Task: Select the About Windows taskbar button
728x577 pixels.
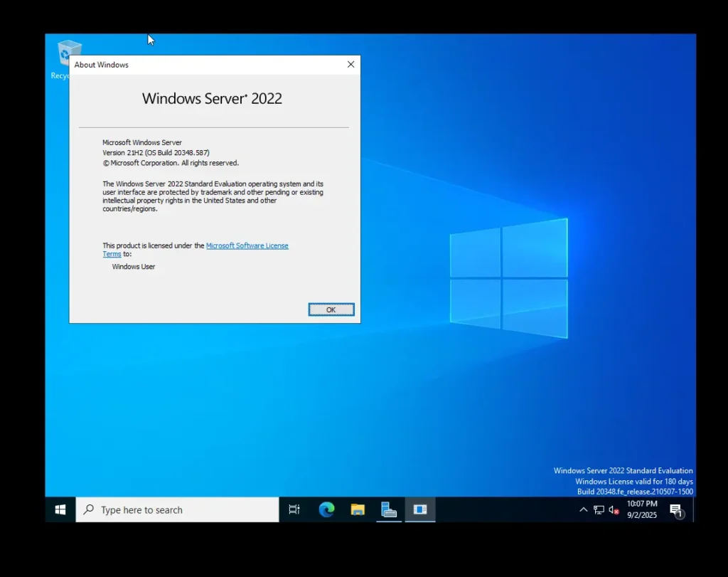Action: [420, 509]
